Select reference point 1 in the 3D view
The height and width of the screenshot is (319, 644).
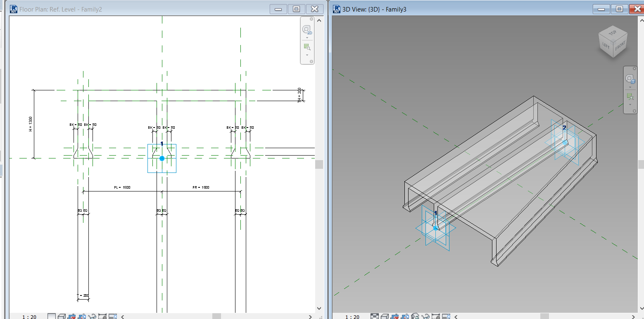[436, 227]
